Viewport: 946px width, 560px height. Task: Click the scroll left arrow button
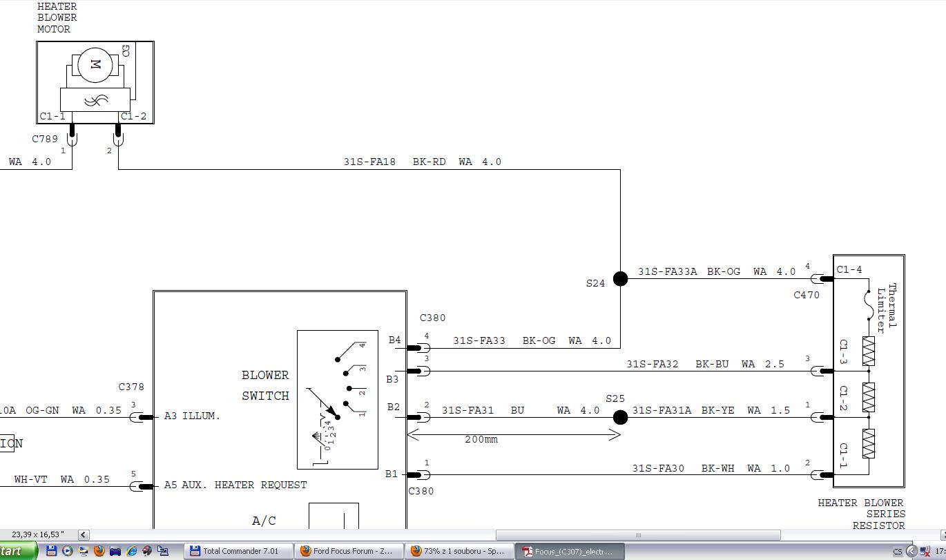[x=84, y=534]
